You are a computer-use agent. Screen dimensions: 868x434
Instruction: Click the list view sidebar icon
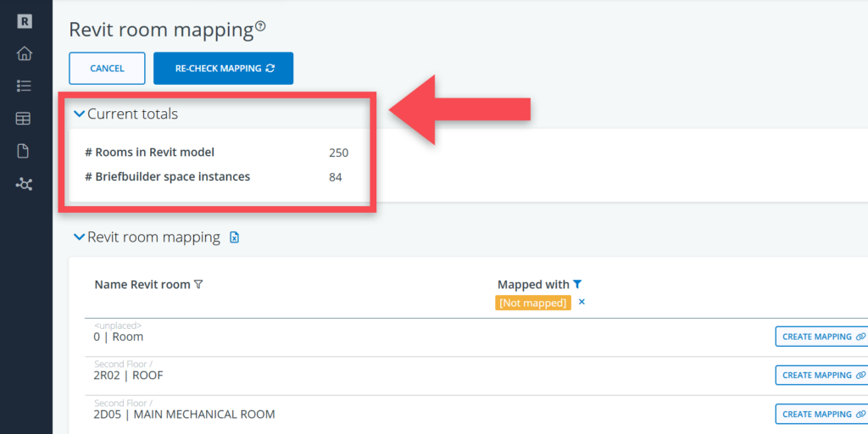[x=24, y=86]
